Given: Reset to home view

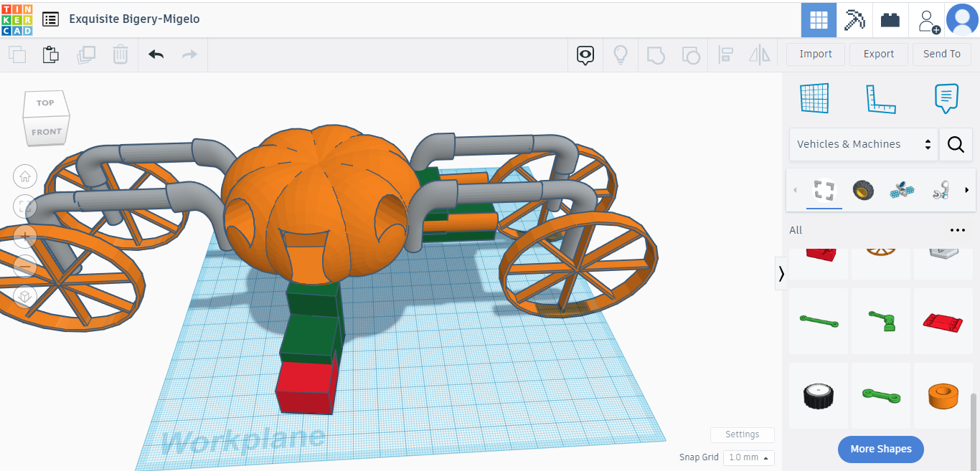Looking at the screenshot, I should (25, 176).
